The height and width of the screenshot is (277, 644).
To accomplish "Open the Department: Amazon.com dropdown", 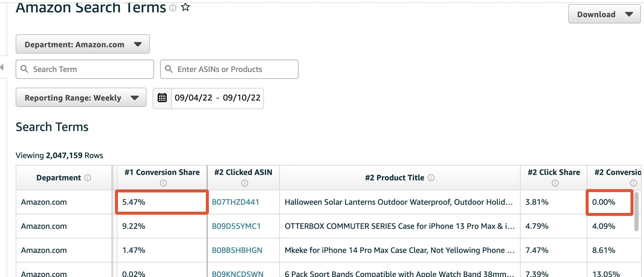I will click(82, 44).
